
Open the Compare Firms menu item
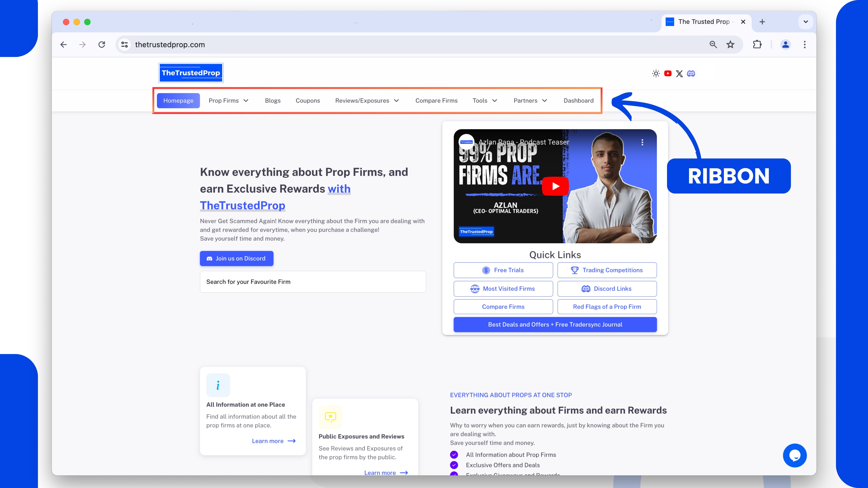pyautogui.click(x=436, y=101)
